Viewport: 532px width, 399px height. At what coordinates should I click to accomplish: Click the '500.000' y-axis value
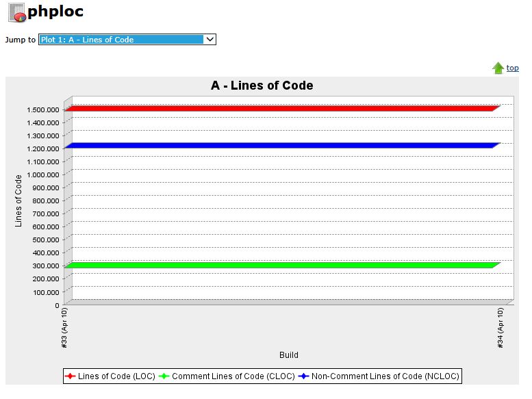46,240
